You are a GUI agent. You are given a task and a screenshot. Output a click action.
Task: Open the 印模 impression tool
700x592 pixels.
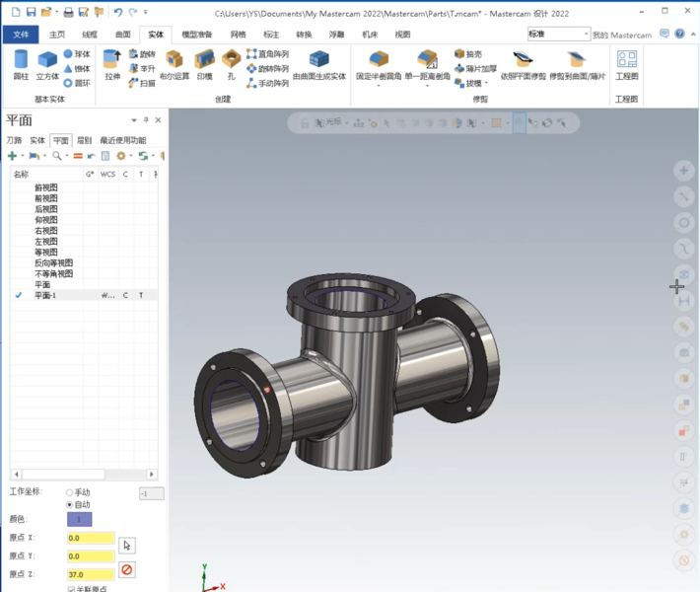click(204, 65)
